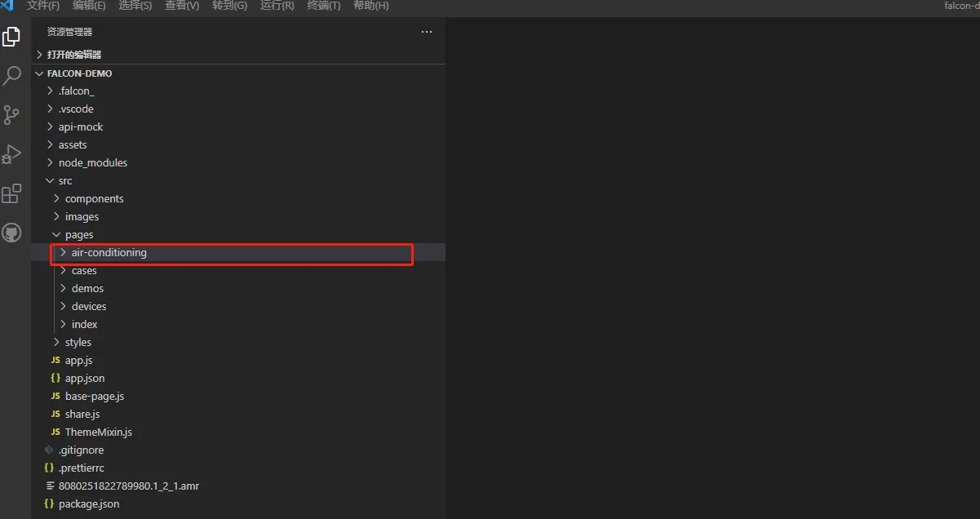Screen dimensions: 980x519
Task: Expand the assets folder chevron
Action: coord(51,144)
